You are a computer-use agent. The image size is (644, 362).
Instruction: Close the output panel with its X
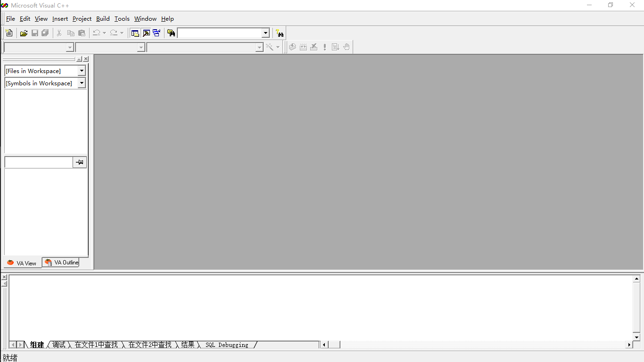[4, 277]
